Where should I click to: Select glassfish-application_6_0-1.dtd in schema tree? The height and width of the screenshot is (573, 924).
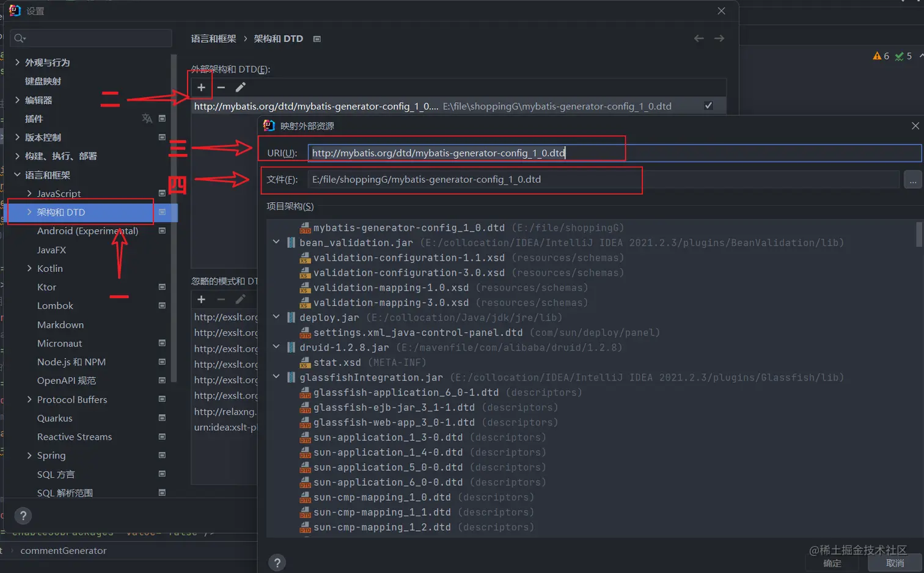pos(406,392)
